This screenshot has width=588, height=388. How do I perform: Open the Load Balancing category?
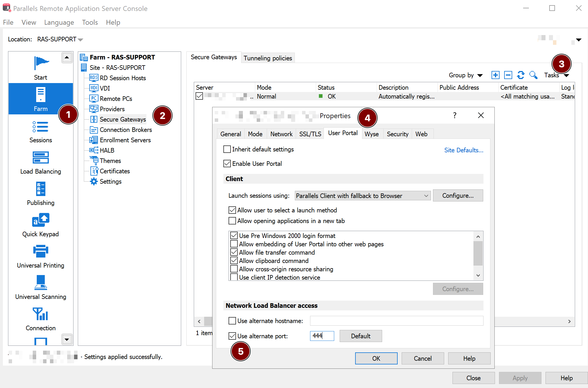click(x=40, y=163)
